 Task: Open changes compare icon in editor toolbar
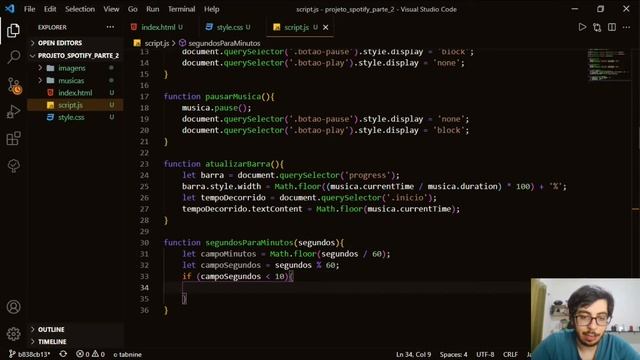click(597, 27)
